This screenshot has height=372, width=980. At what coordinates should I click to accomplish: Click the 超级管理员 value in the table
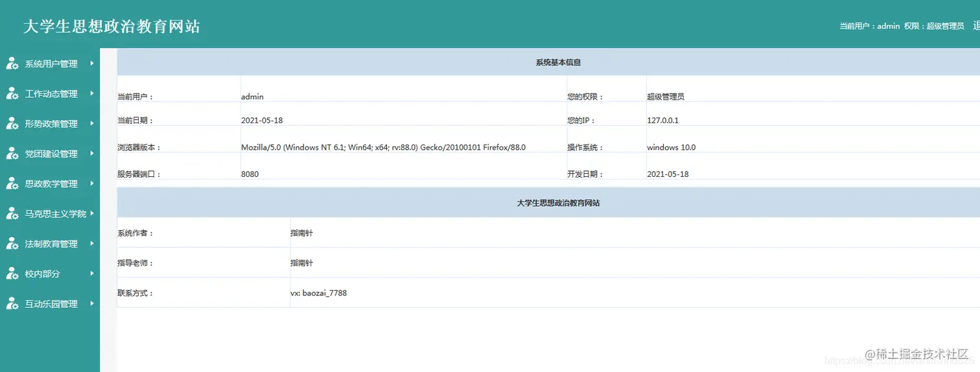(666, 97)
